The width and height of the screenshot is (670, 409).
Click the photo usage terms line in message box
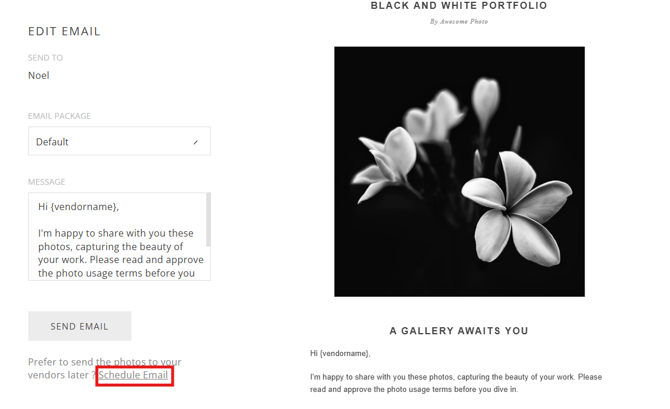(116, 273)
